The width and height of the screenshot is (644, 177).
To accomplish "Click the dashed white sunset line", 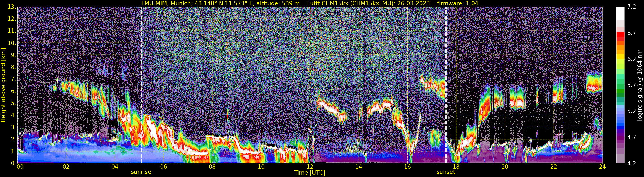I will [446, 85].
